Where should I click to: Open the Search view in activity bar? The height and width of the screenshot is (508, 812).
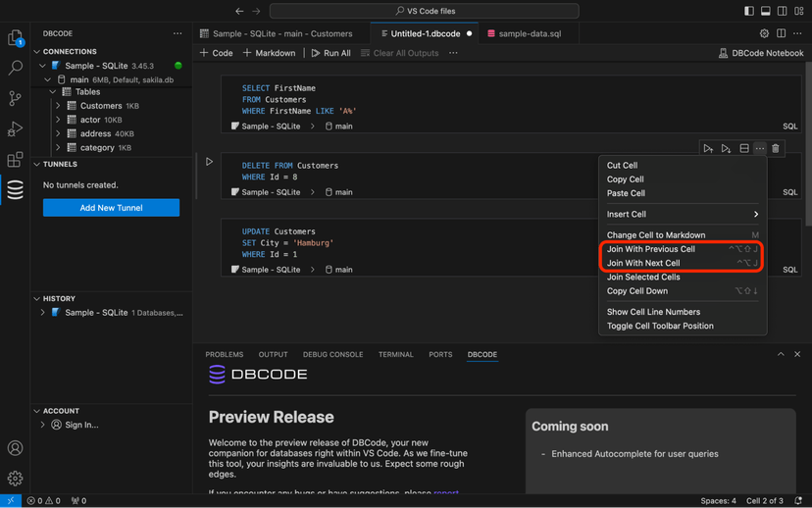15,68
